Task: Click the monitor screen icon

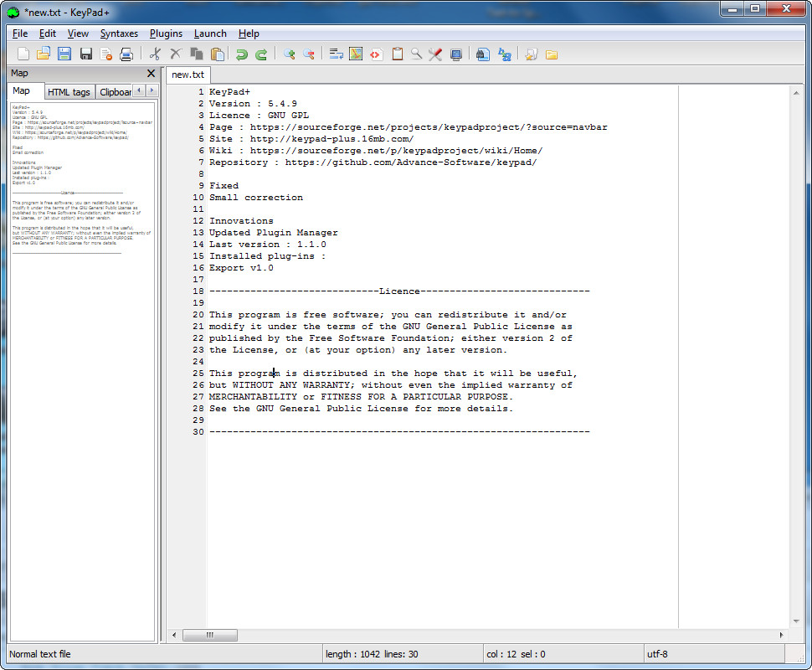Action: tap(456, 54)
